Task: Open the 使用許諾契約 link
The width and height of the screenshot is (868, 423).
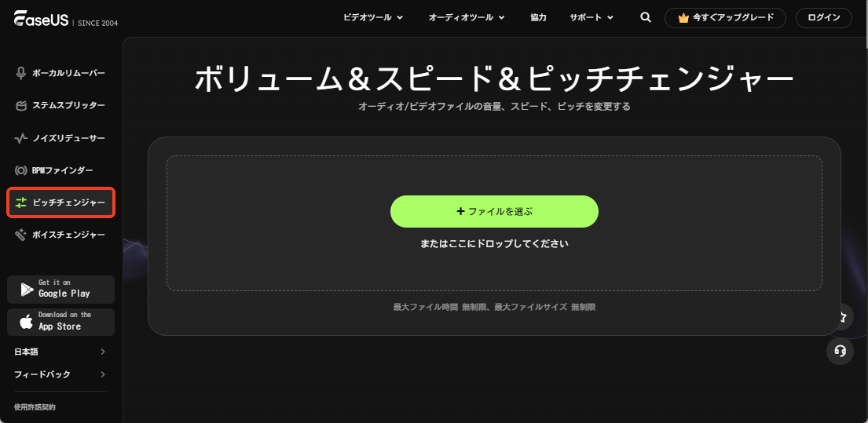Action: [35, 407]
